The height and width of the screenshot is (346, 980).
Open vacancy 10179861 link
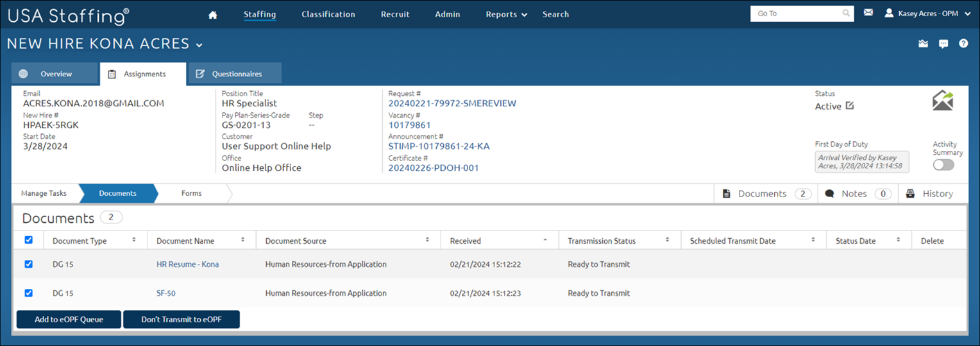click(410, 125)
